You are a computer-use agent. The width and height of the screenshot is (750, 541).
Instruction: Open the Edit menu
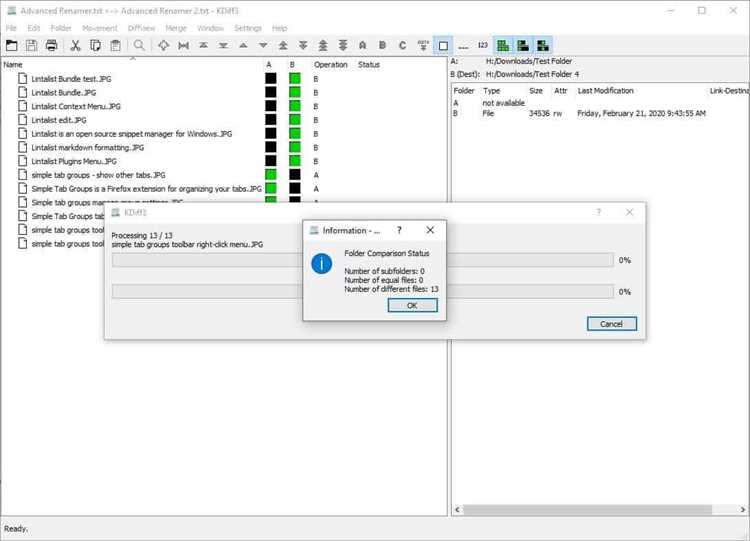click(x=34, y=28)
